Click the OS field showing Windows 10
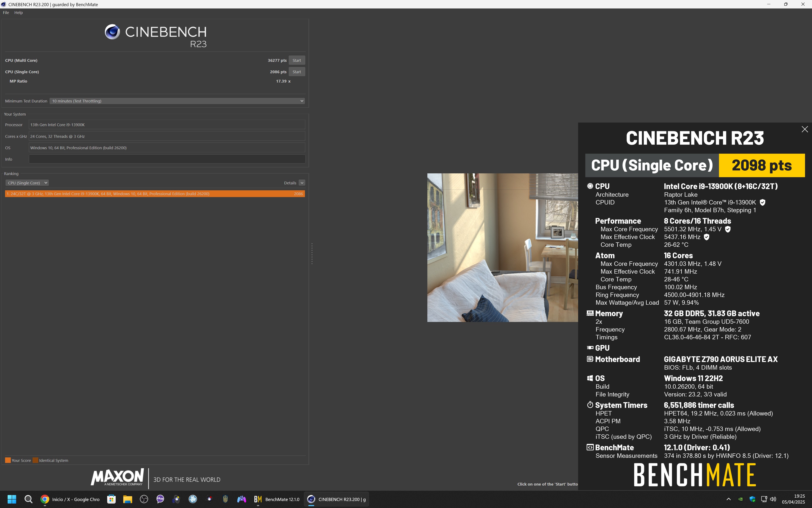This screenshot has height=508, width=812. (x=167, y=148)
